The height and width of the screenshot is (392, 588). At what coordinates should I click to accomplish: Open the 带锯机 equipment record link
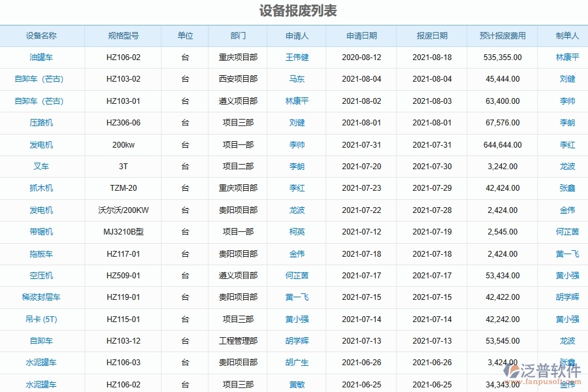click(42, 232)
